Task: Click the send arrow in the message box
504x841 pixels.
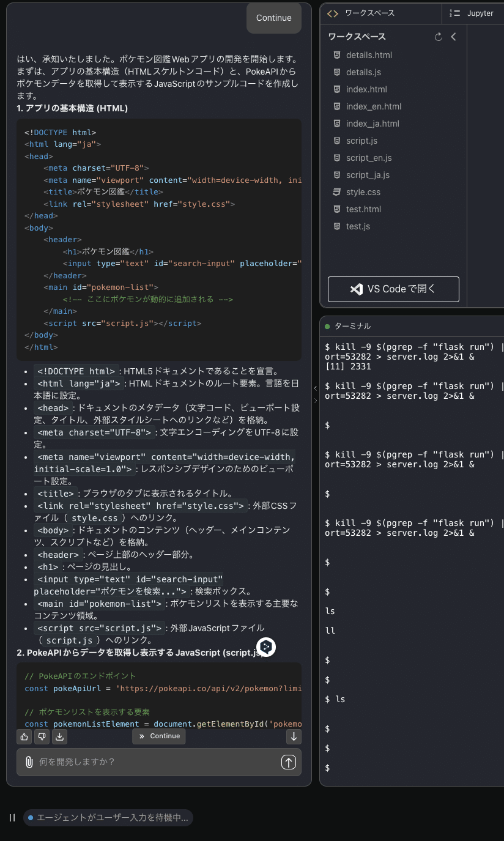Action: [x=288, y=762]
